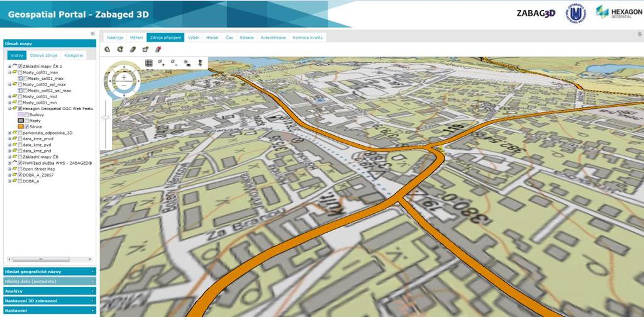Select the Vrstvy tab
The image size is (644, 317).
(17, 55)
